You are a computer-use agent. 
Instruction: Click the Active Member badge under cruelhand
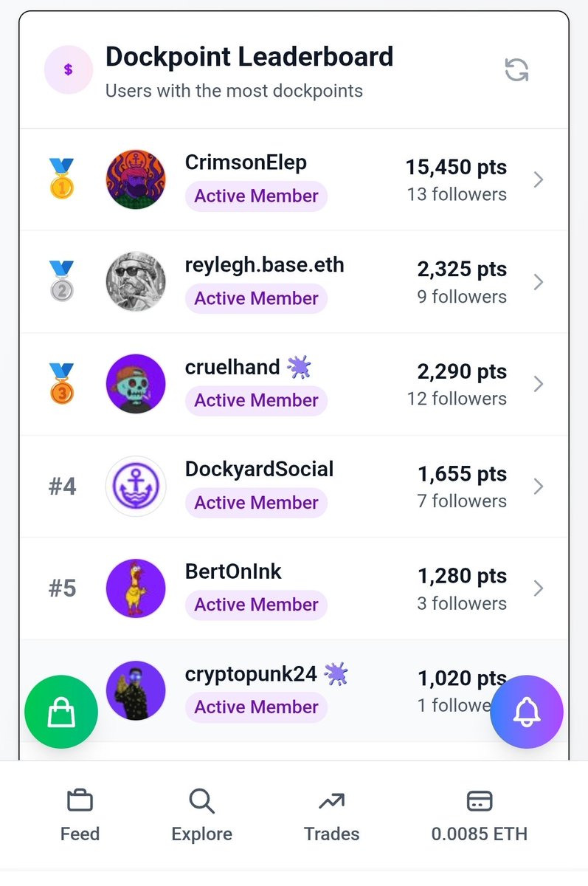[x=256, y=400]
